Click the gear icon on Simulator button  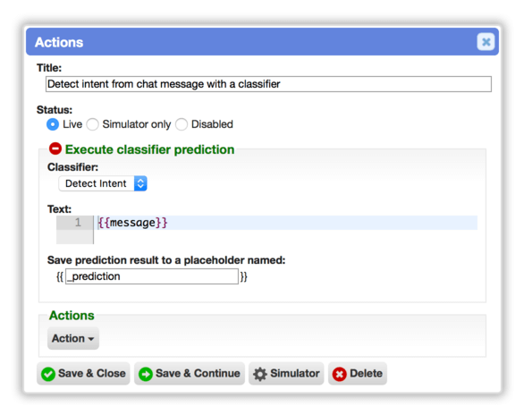coord(260,374)
